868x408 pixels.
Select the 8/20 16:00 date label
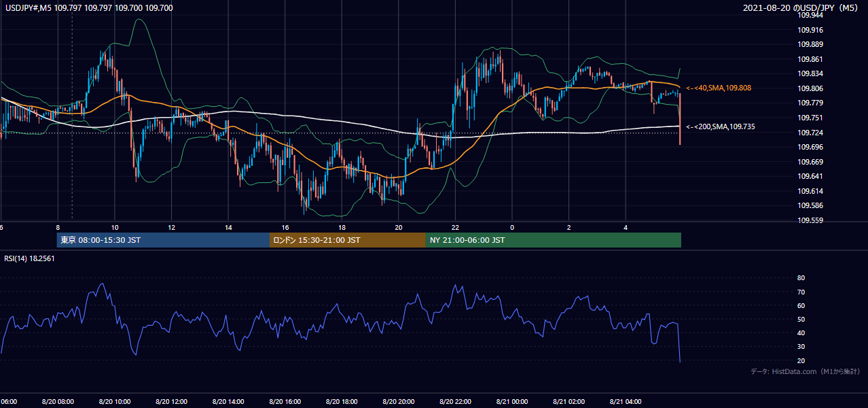285,402
